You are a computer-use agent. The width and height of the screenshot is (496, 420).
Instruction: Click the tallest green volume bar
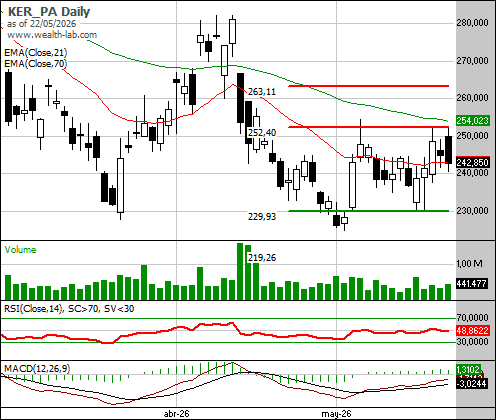pyautogui.click(x=240, y=271)
